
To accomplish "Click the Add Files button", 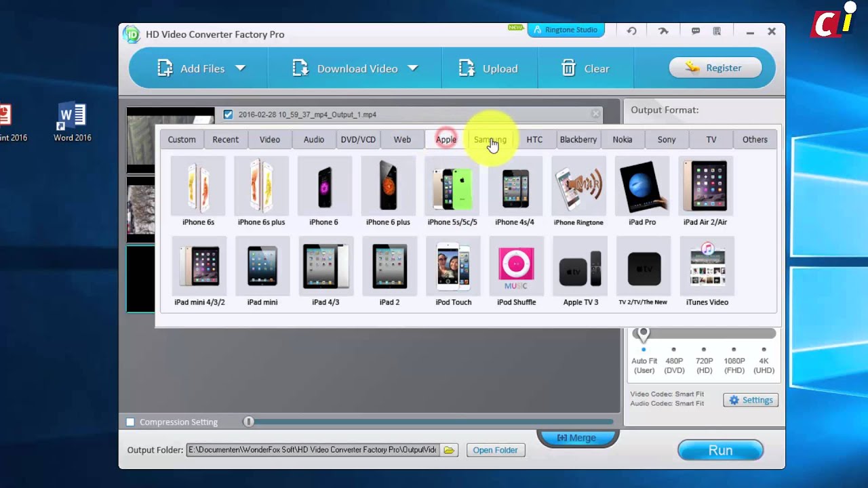I will 191,68.
